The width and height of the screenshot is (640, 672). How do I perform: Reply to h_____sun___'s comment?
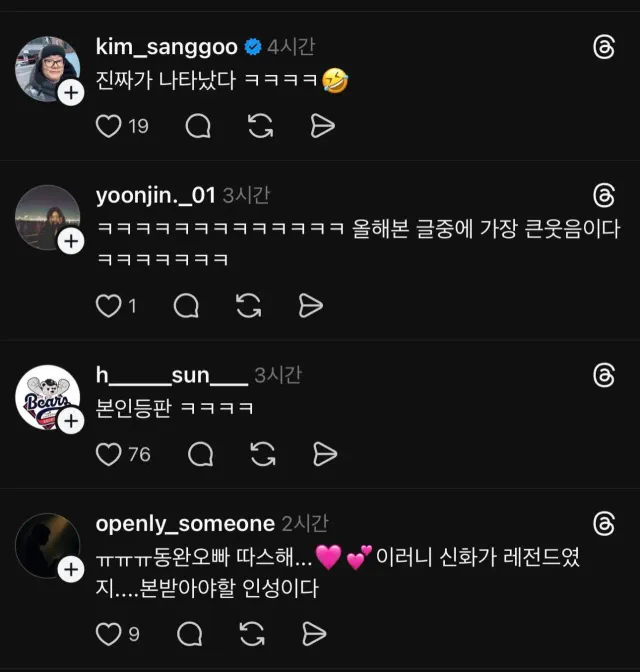click(201, 454)
